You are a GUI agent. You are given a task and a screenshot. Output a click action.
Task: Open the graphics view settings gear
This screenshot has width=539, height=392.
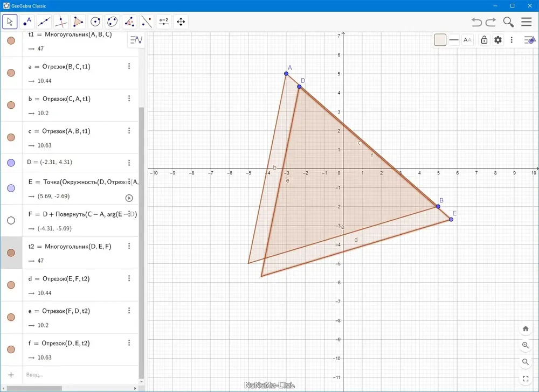pos(497,40)
